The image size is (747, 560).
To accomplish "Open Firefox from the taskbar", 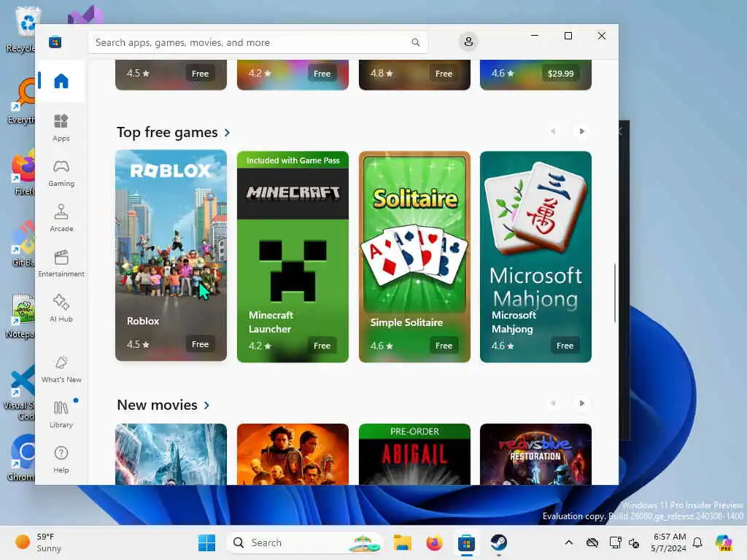I will [434, 542].
